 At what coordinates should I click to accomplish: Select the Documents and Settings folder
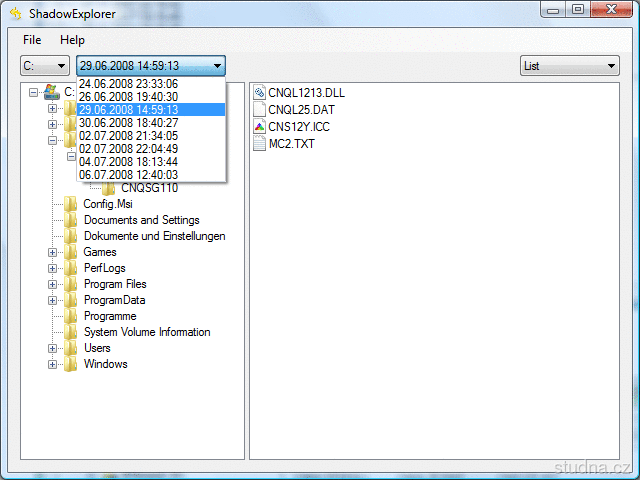pos(141,220)
